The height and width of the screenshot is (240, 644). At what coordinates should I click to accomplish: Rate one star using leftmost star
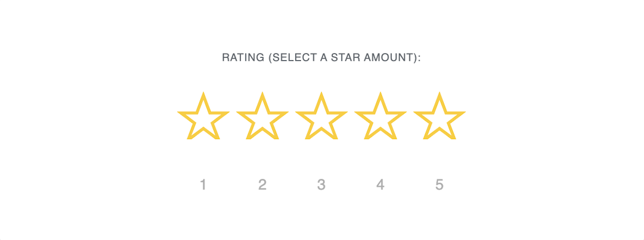(x=203, y=117)
